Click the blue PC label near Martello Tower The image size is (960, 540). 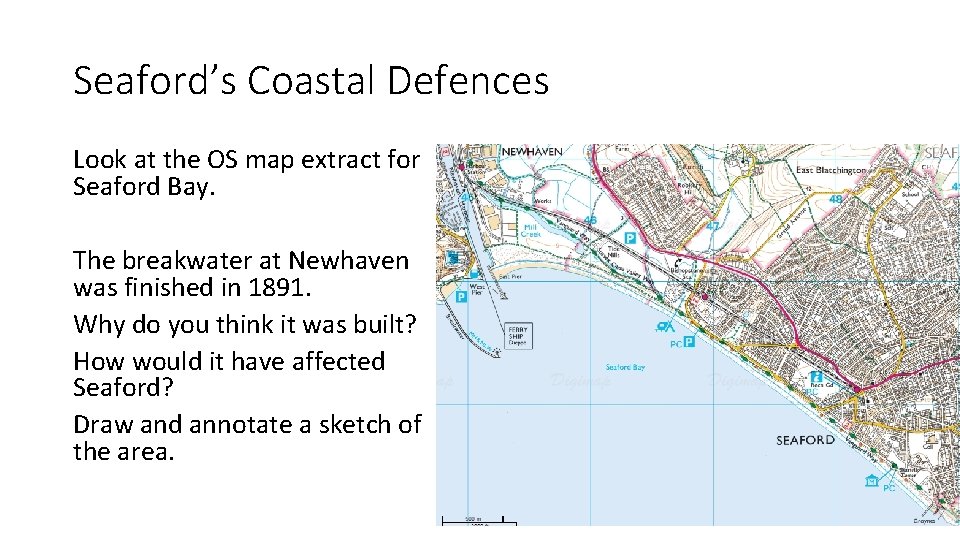(889, 488)
